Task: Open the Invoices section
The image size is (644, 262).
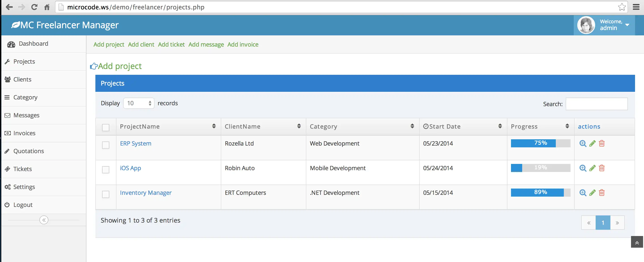Action: pyautogui.click(x=25, y=133)
